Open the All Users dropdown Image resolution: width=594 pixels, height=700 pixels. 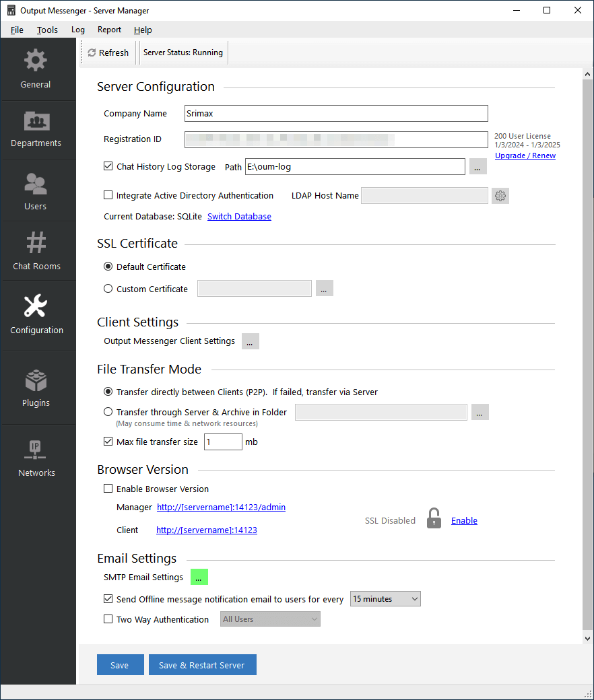(x=270, y=619)
